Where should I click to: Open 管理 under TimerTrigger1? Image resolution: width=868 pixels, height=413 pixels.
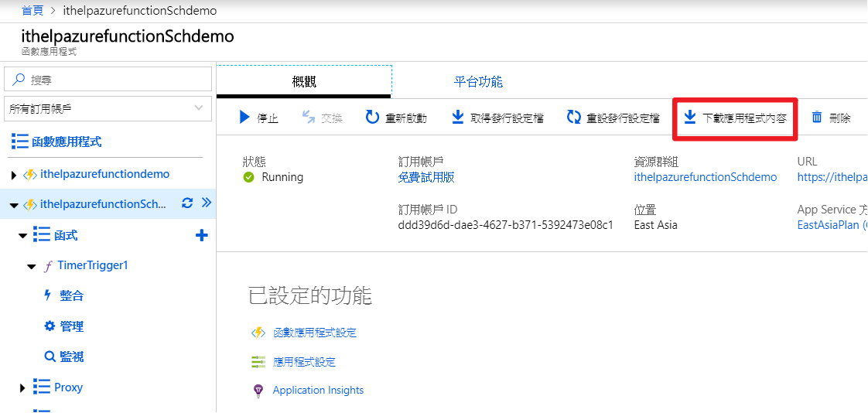coord(72,326)
